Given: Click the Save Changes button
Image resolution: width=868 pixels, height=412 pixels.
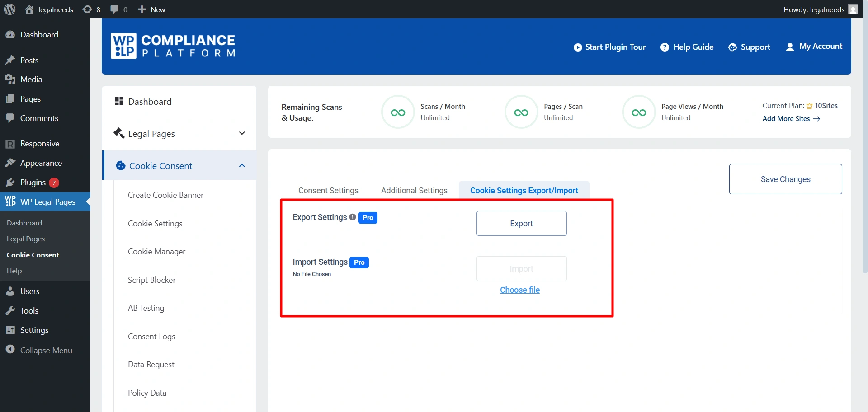Looking at the screenshot, I should point(785,179).
